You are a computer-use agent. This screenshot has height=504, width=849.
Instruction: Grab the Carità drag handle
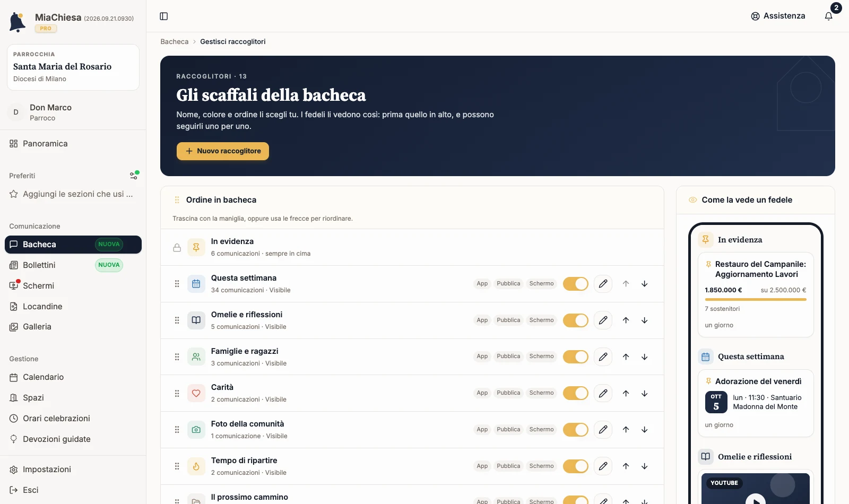[x=177, y=394]
